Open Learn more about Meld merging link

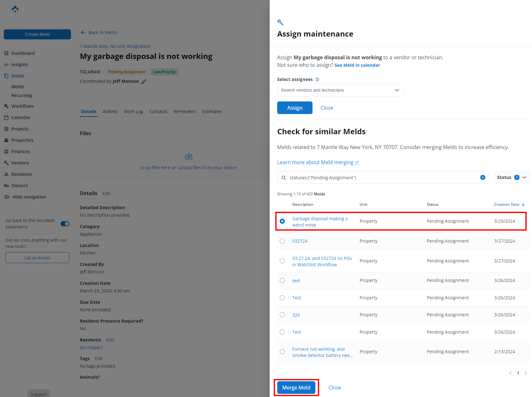click(x=315, y=162)
